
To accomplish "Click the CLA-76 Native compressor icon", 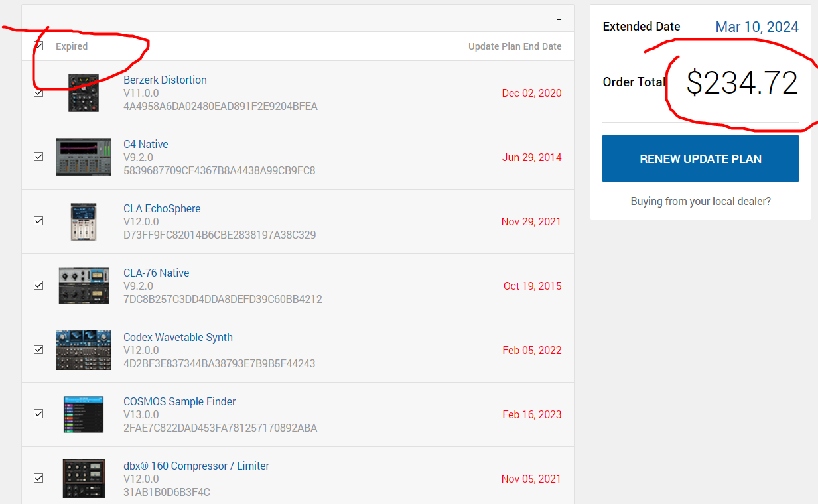I will (x=84, y=286).
